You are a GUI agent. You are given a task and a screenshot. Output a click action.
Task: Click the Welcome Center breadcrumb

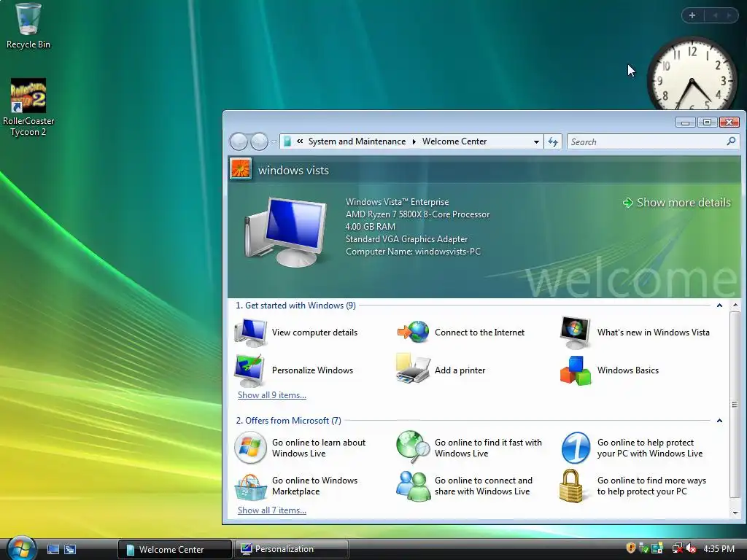[454, 141]
